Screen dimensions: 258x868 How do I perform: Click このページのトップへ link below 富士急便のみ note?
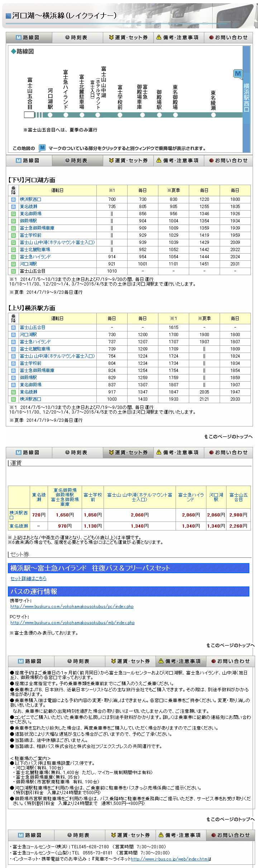click(231, 645)
